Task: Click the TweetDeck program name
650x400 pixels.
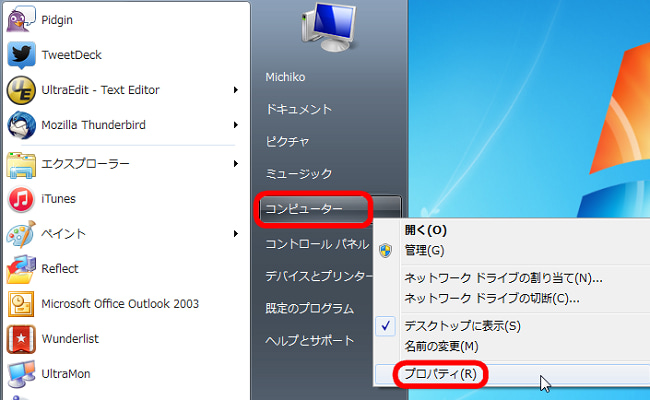Action: coord(72,55)
